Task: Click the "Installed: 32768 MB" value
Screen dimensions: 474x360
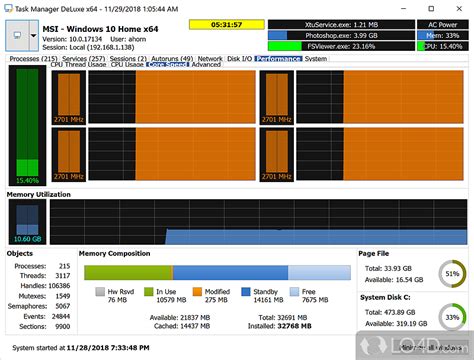Action: [x=280, y=326]
